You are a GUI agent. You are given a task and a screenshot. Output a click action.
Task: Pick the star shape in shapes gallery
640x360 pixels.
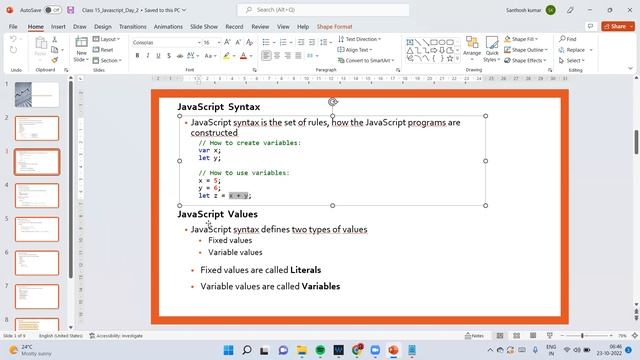[450, 59]
